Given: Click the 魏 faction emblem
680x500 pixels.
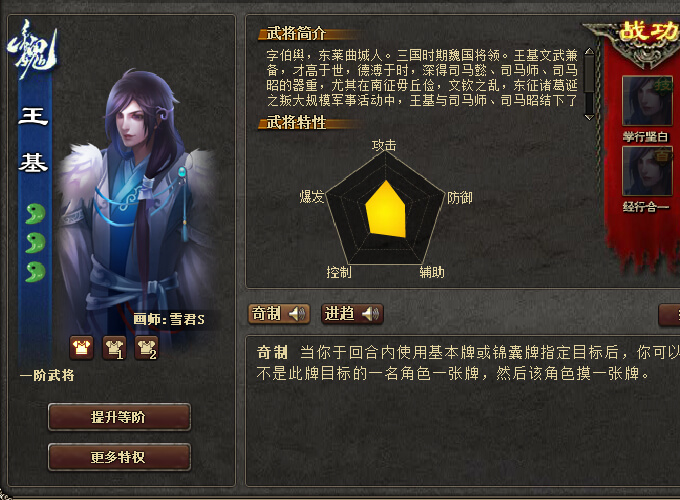Looking at the screenshot, I should pyautogui.click(x=32, y=49).
